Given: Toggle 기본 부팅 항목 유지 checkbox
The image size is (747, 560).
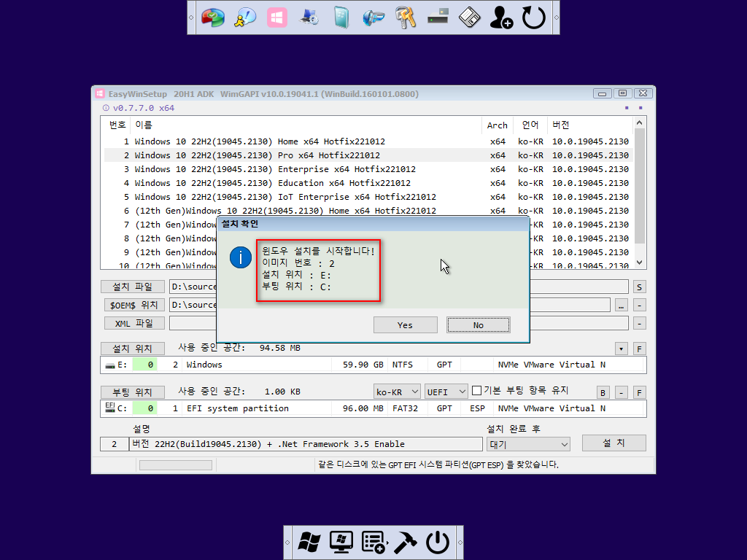Looking at the screenshot, I should click(476, 391).
